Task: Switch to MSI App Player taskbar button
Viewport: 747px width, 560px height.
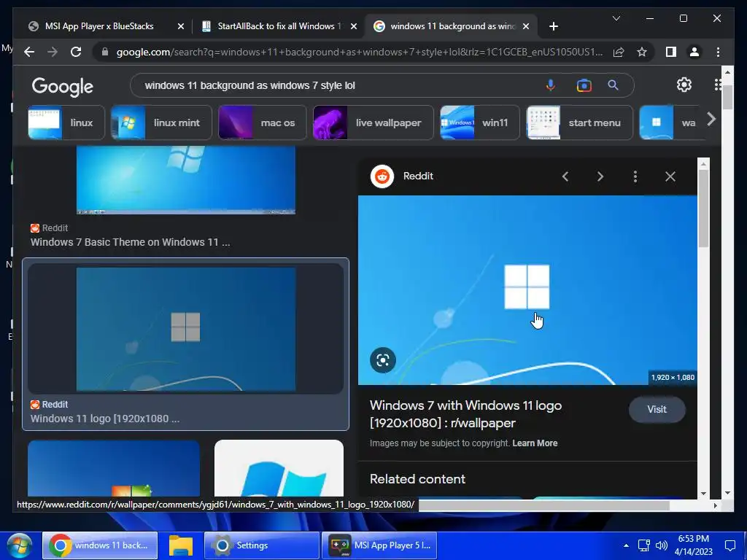Action: coord(379,545)
